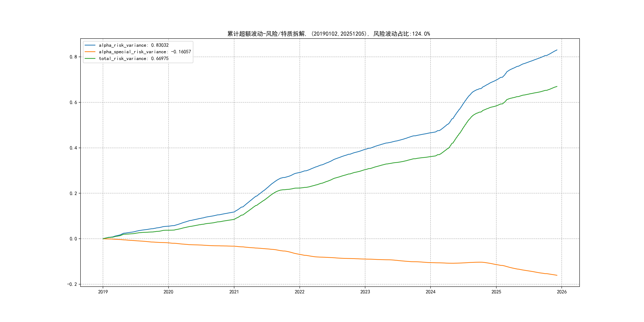The width and height of the screenshot is (644, 322).
Task: Click the 0.8 y-axis tick label
Action: (x=73, y=57)
